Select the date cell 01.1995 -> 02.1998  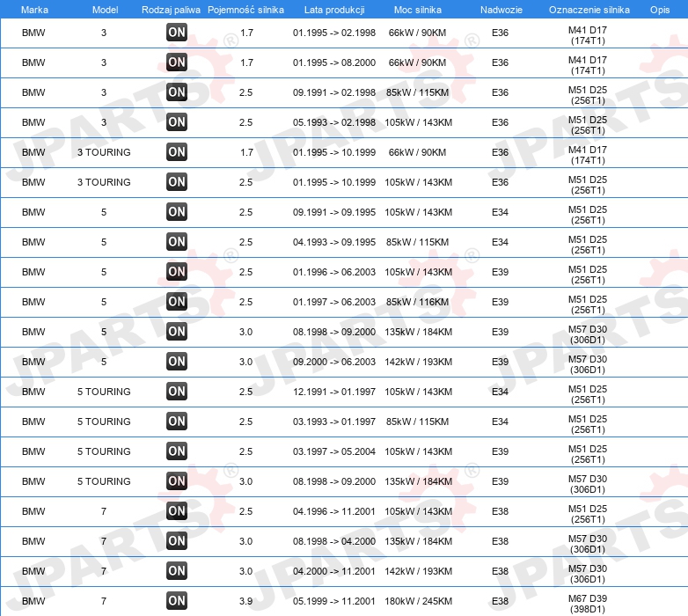[334, 33]
